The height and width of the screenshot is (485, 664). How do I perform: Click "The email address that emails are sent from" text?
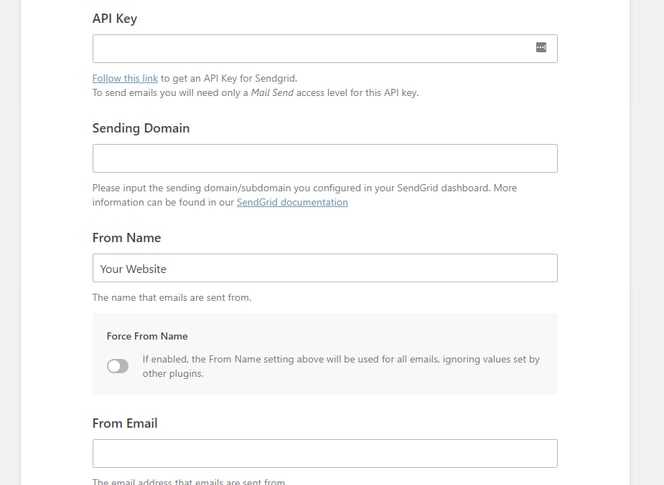click(189, 482)
